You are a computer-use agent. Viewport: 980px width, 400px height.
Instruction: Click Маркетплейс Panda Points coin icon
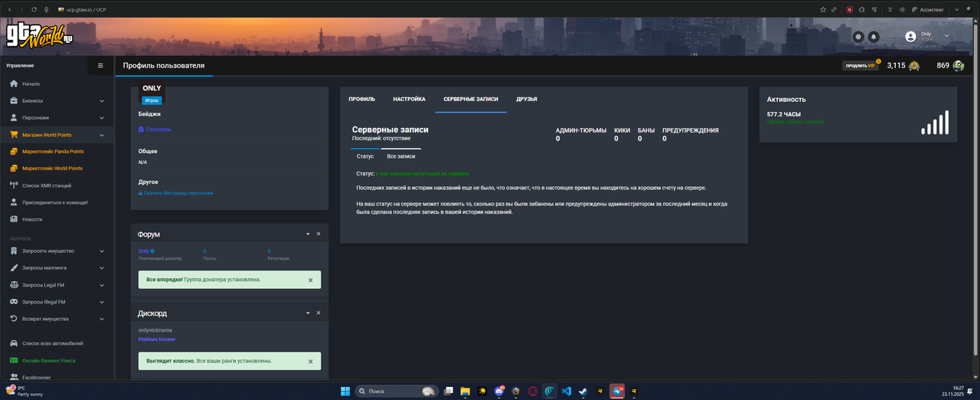point(14,152)
